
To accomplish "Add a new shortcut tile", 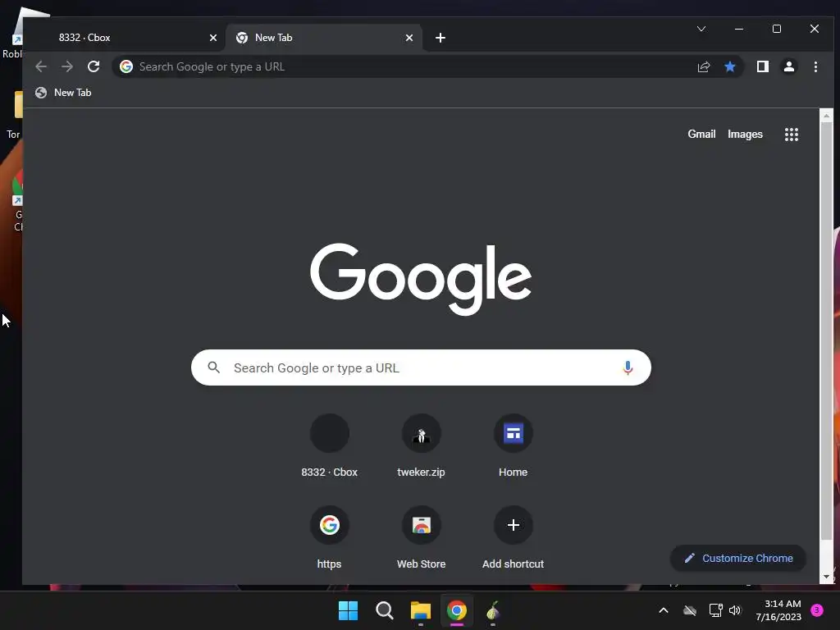I will click(x=513, y=537).
